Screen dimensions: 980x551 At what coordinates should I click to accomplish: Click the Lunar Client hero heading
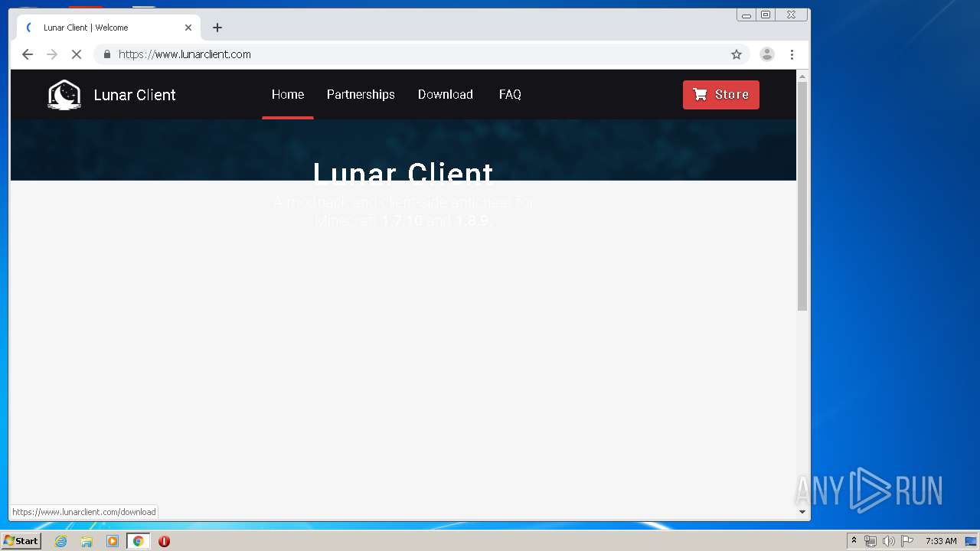pyautogui.click(x=403, y=174)
